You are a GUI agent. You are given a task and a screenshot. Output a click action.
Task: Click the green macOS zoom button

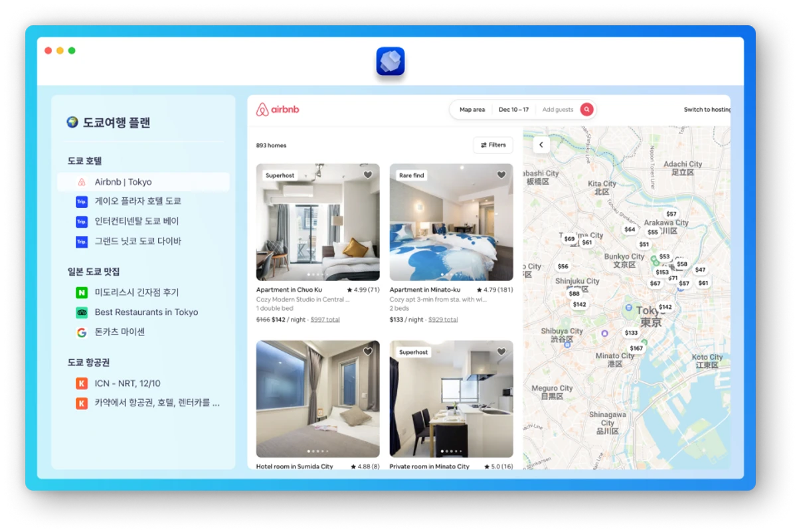tap(72, 50)
